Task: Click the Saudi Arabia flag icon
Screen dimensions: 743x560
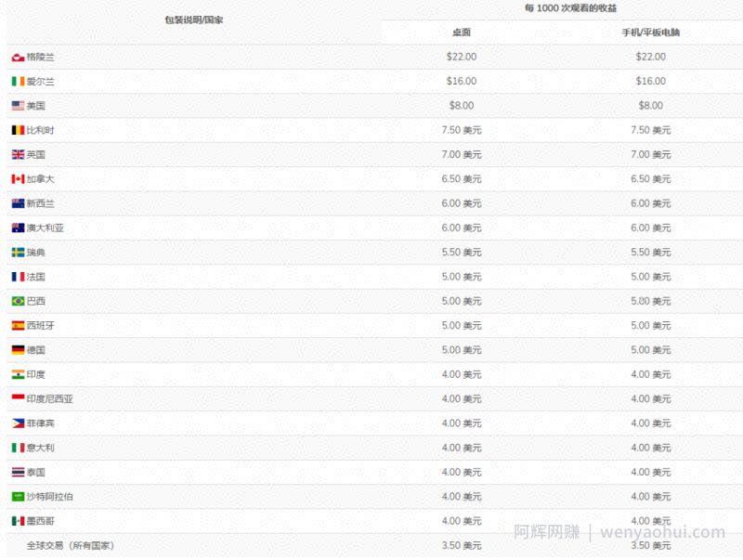Action: pos(18,497)
